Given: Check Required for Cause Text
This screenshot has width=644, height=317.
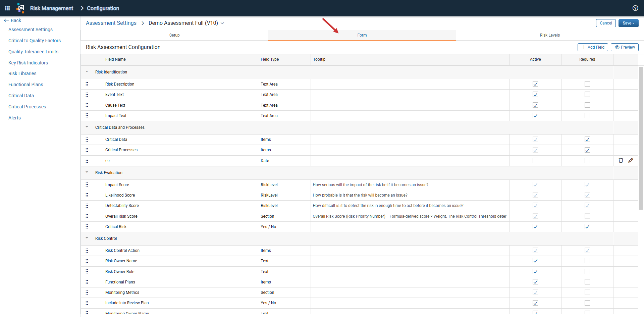Looking at the screenshot, I should click(587, 105).
